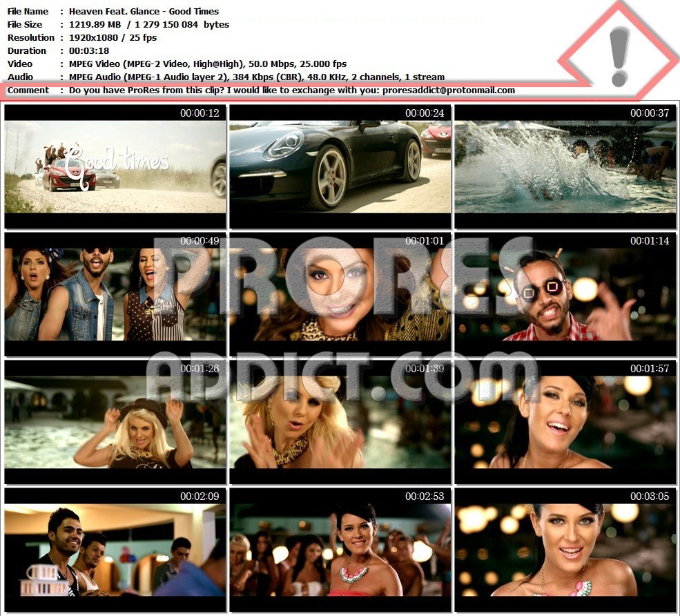Select the three-person group thumbnail at 00:00:49
The height and width of the screenshot is (616, 680).
click(x=115, y=294)
